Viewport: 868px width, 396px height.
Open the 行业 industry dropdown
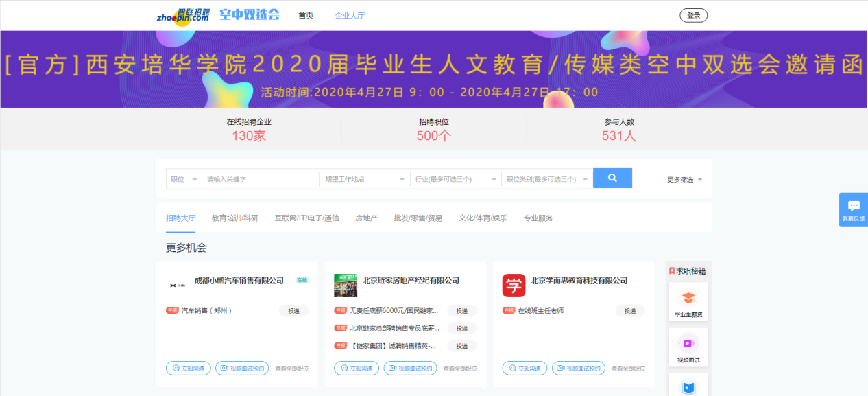coord(455,179)
